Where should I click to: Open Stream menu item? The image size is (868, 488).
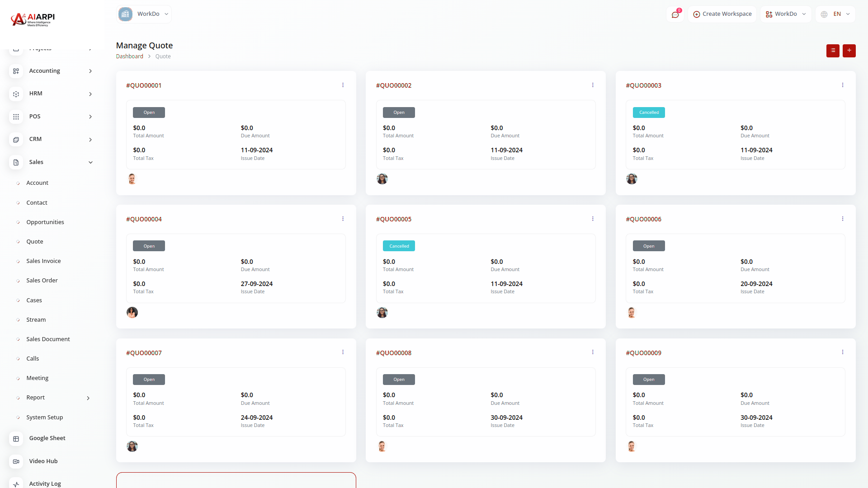click(36, 320)
